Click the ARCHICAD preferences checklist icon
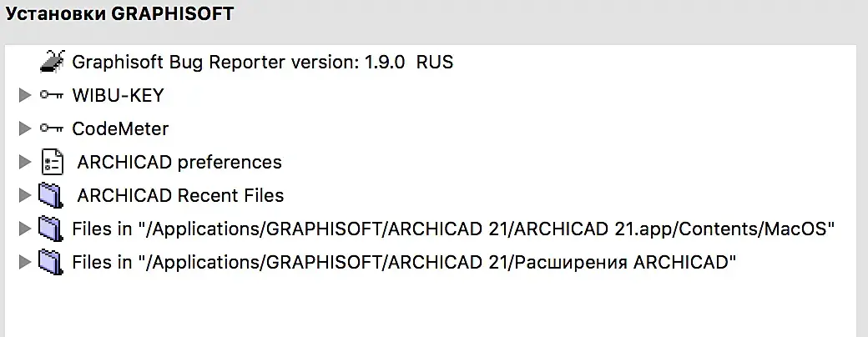Image resolution: width=868 pixels, height=337 pixels. coord(52,162)
